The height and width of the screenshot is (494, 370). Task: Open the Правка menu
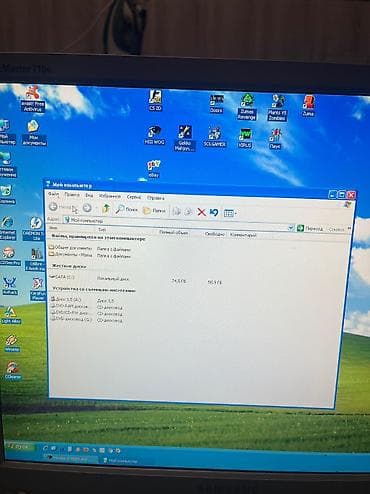coord(72,195)
